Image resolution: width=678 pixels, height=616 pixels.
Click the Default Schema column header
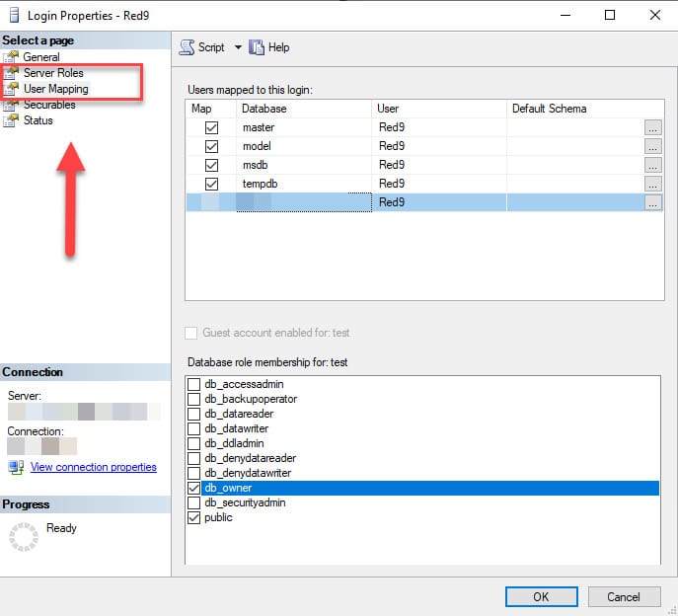point(585,109)
